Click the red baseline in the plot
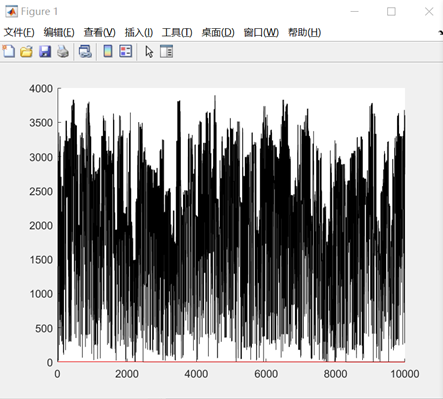 coord(231,361)
